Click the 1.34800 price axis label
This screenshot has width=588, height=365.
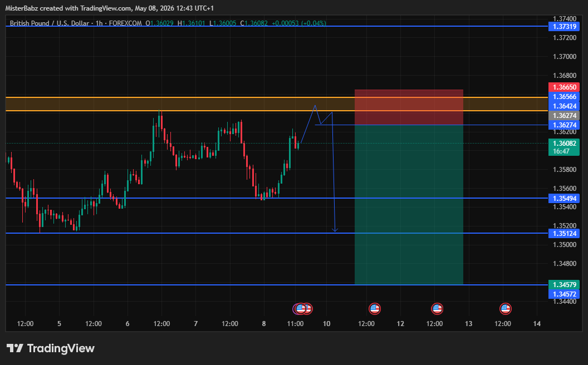click(x=565, y=263)
